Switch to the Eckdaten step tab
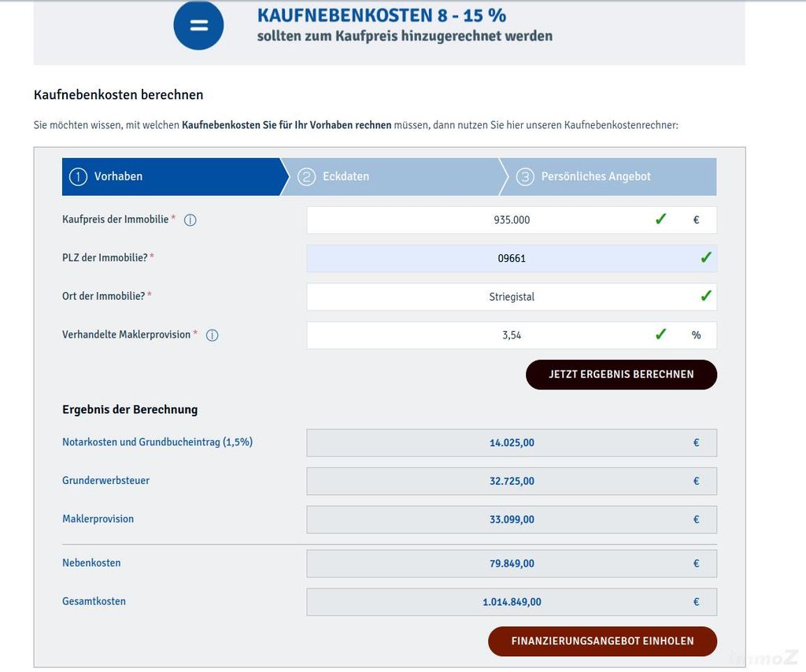The image size is (806, 672). (x=393, y=177)
